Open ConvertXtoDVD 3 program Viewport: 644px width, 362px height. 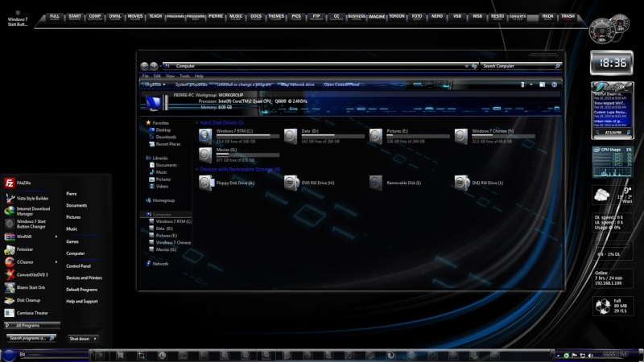27,274
